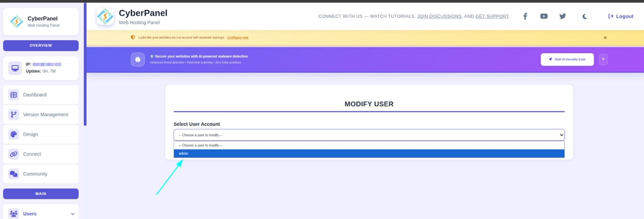Click the Join Discussions link
Image resolution: width=644 pixels, height=219 pixels.
[439, 16]
